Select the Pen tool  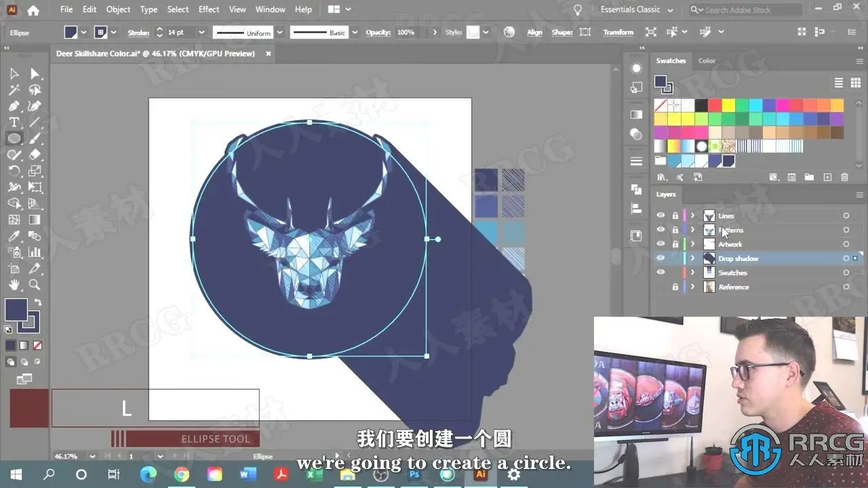(14, 106)
